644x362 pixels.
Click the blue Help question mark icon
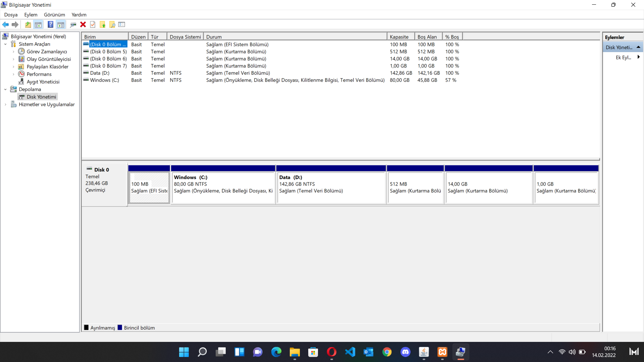click(51, 24)
